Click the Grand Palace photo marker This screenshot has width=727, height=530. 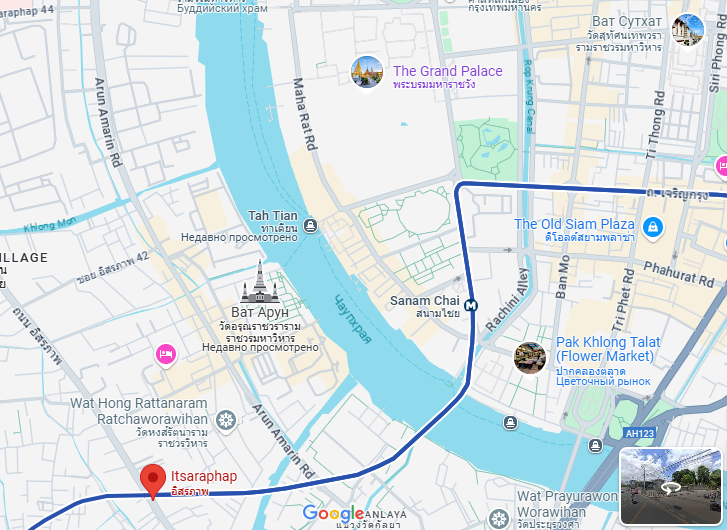(x=367, y=73)
